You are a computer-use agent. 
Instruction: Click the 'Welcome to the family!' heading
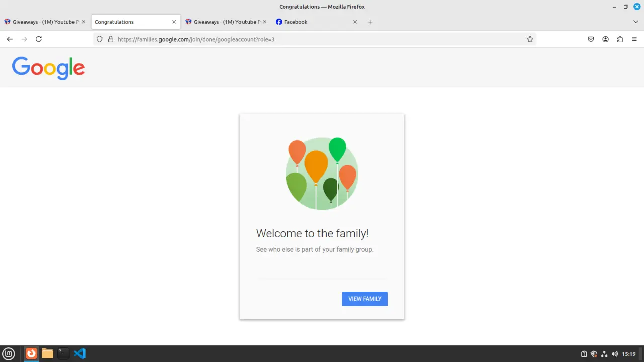pyautogui.click(x=312, y=233)
